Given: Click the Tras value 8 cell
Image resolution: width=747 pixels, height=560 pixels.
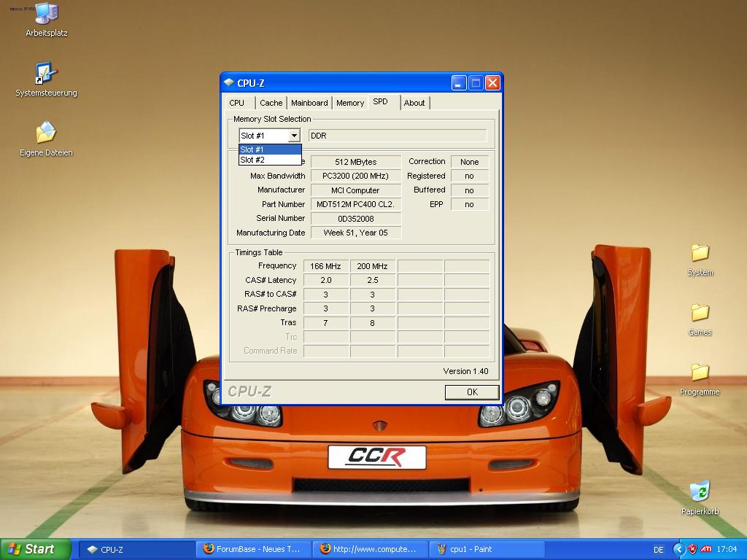Looking at the screenshot, I should click(373, 323).
